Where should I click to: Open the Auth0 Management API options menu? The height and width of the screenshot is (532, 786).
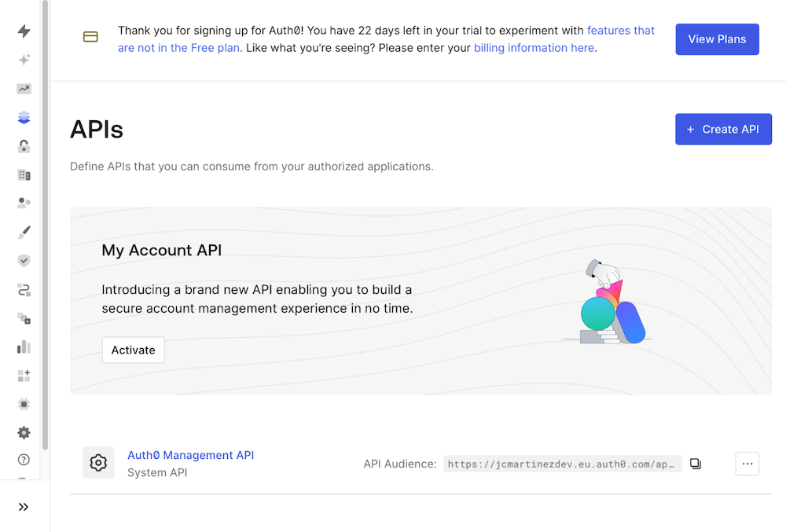point(747,464)
